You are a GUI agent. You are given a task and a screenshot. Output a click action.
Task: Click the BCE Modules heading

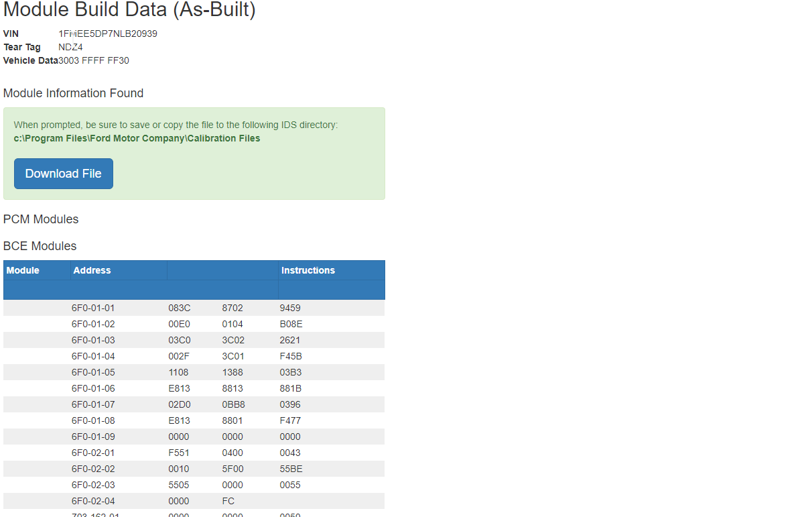pos(40,246)
